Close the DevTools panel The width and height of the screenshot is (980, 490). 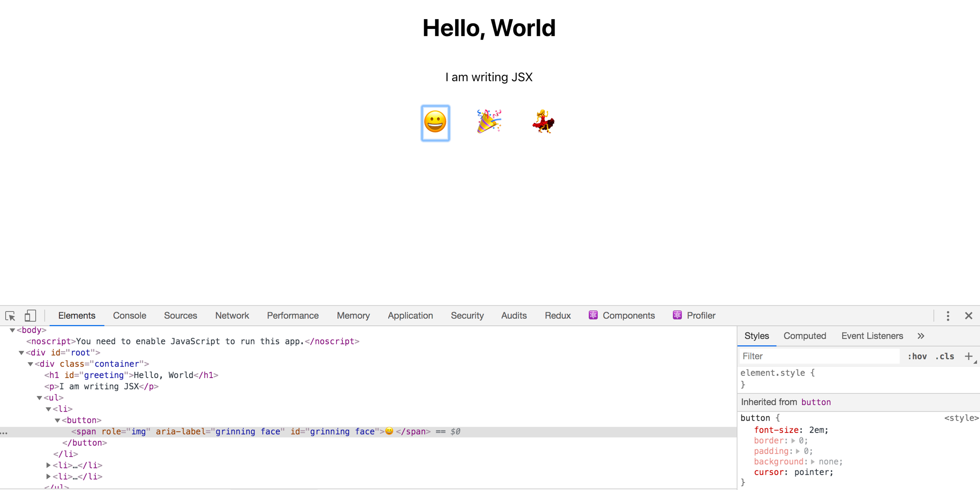pos(969,316)
